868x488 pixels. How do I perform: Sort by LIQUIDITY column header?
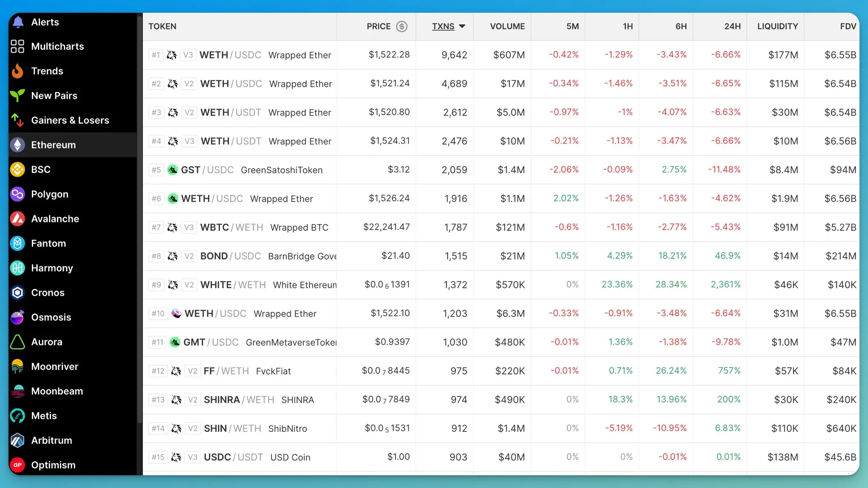(x=777, y=26)
